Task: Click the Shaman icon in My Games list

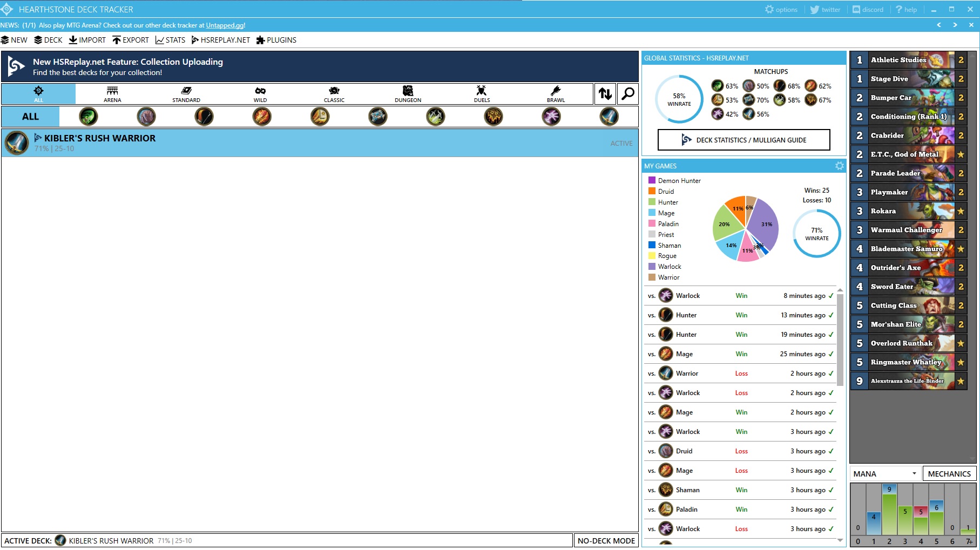Action: coord(666,490)
